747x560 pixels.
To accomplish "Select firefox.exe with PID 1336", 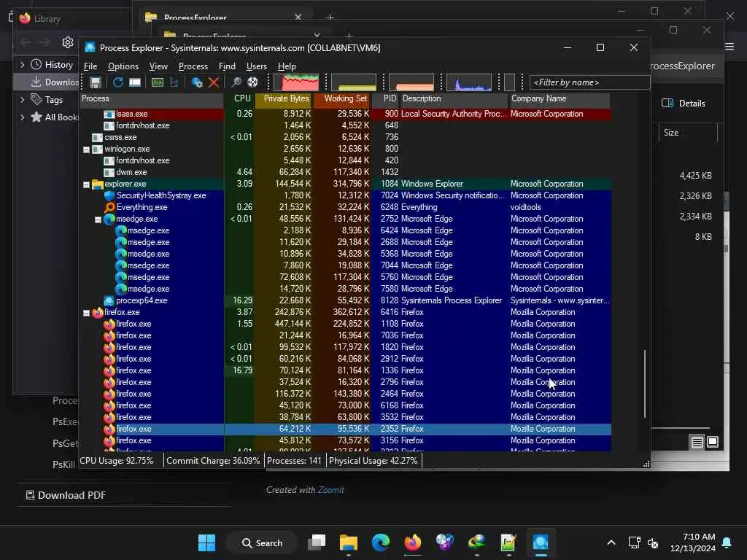I will coord(345,370).
